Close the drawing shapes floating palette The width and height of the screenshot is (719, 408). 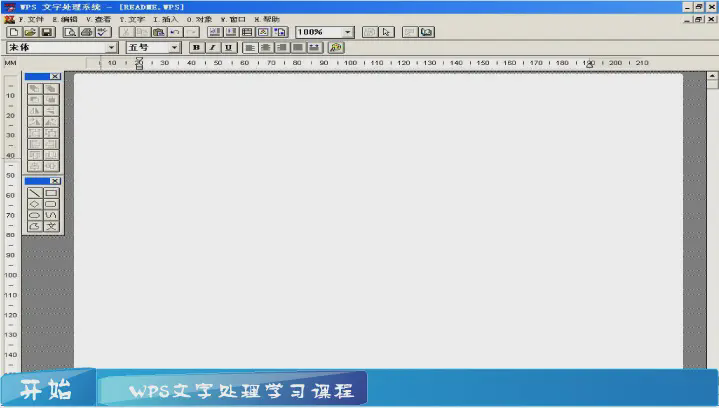click(x=55, y=181)
